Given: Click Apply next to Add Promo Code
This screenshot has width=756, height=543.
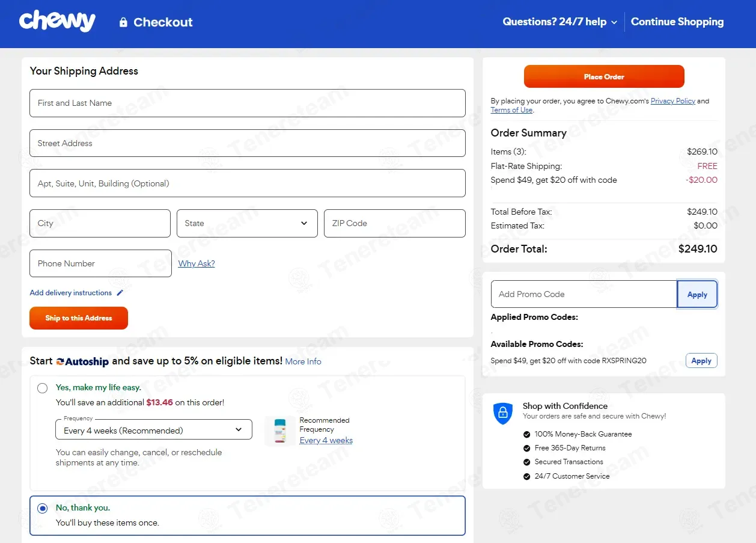Looking at the screenshot, I should pos(697,295).
